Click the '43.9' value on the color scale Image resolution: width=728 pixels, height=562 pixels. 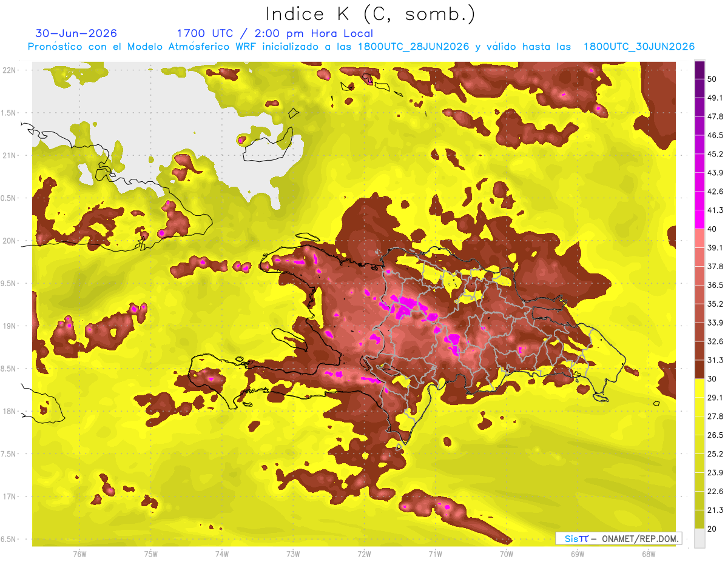tap(716, 173)
